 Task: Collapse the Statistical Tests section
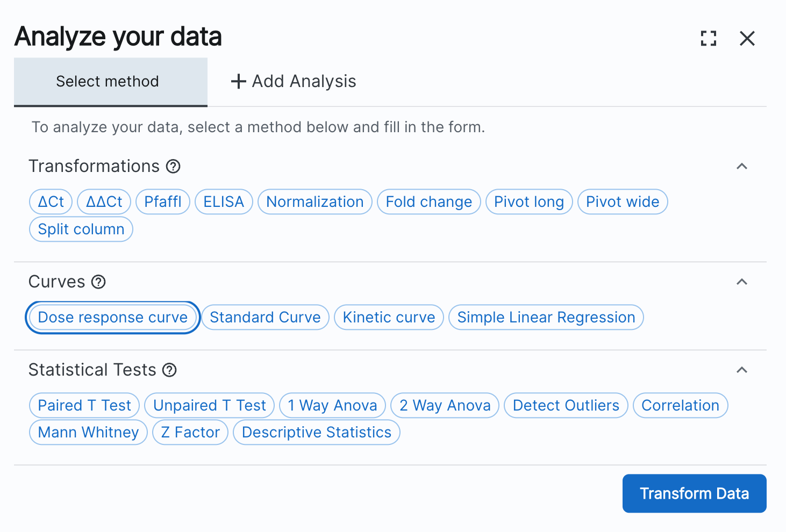coord(742,370)
